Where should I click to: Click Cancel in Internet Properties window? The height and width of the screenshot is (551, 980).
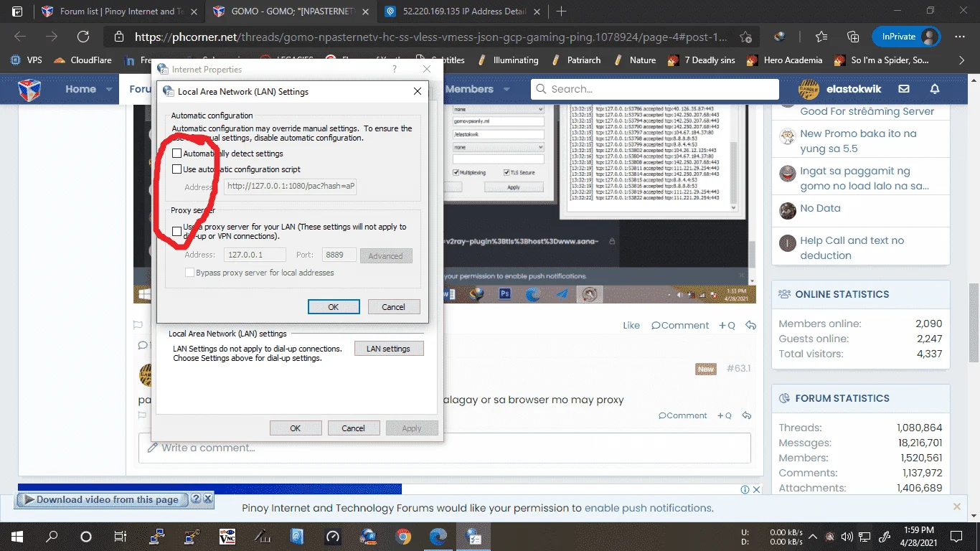click(x=353, y=428)
